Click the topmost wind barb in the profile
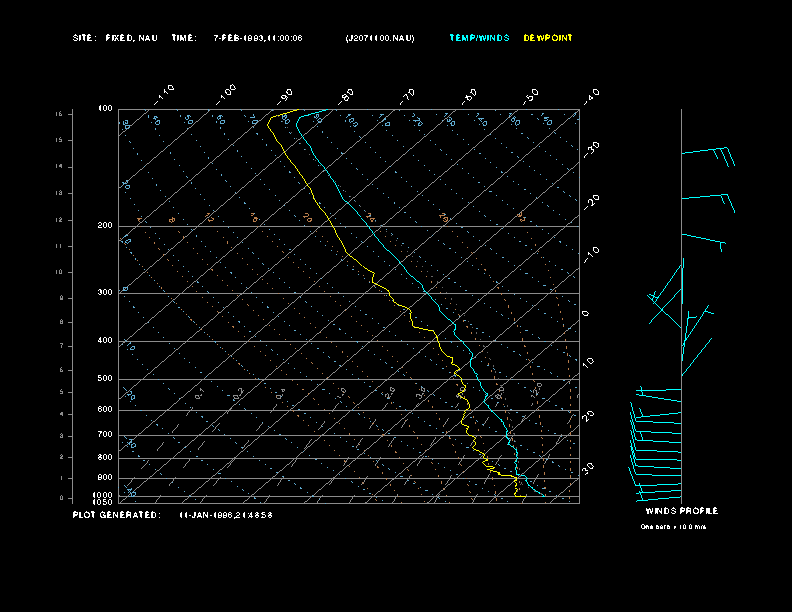The width and height of the screenshot is (792, 612). (708, 153)
